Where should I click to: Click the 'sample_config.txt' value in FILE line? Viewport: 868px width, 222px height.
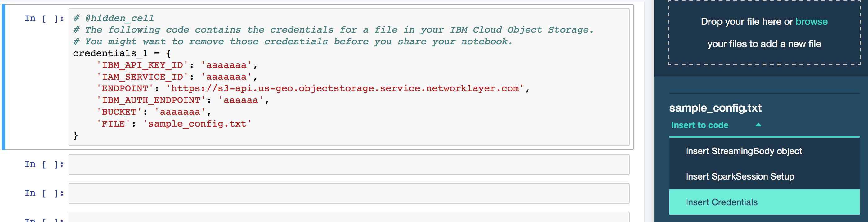coord(198,124)
